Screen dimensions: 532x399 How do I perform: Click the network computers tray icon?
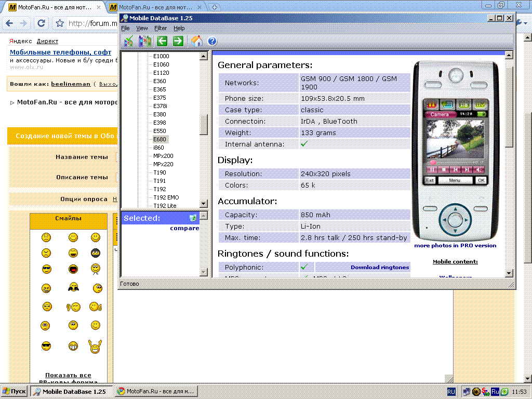tap(467, 392)
